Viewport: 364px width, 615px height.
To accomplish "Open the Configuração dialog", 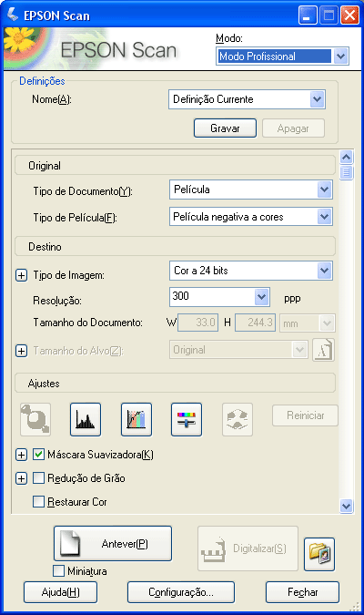I will pos(181,592).
